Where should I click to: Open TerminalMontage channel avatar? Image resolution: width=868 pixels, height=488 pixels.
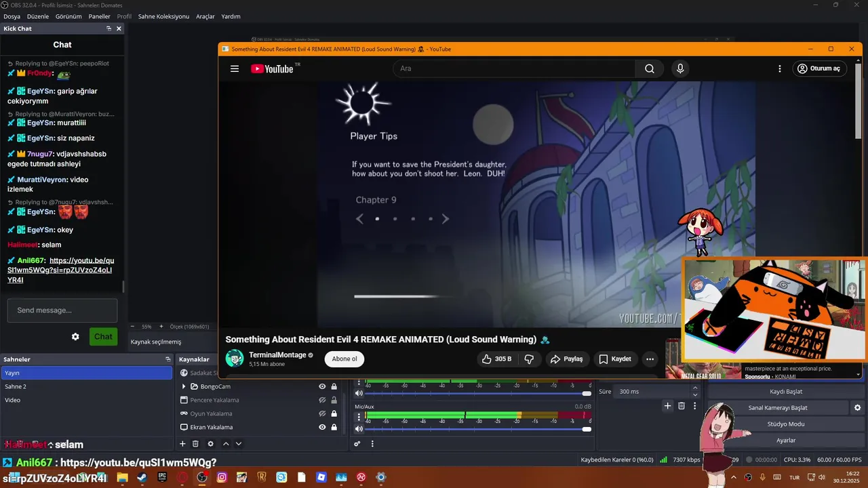pyautogui.click(x=235, y=359)
